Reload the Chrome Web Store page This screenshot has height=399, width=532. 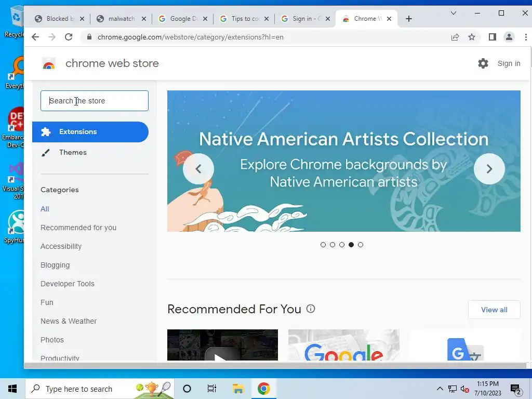(x=69, y=37)
